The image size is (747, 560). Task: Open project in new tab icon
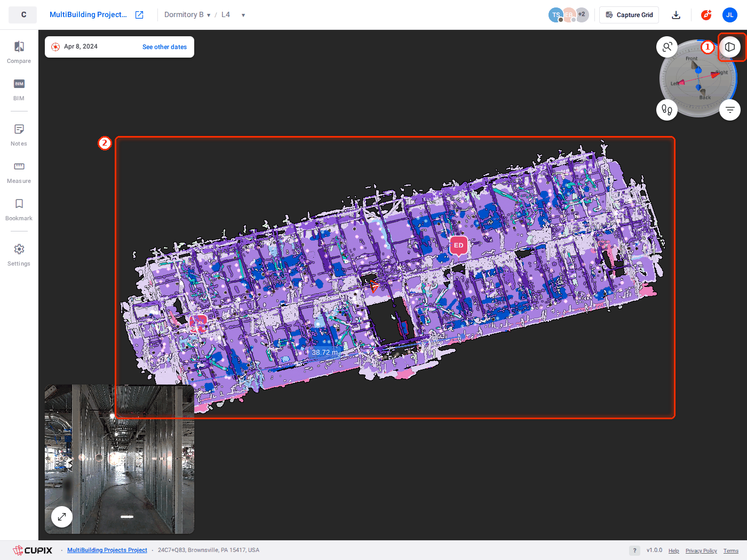(x=139, y=15)
